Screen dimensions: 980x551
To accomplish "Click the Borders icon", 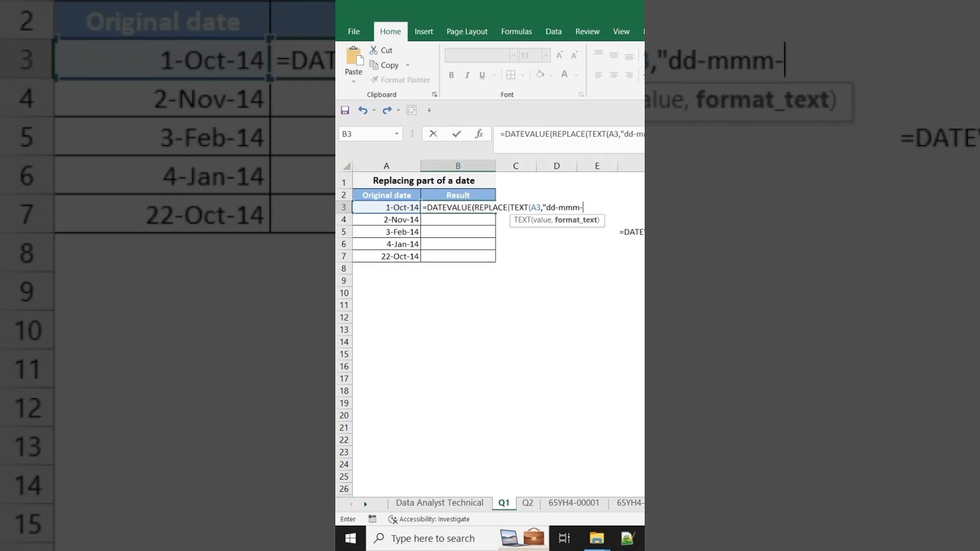I will 511,75.
